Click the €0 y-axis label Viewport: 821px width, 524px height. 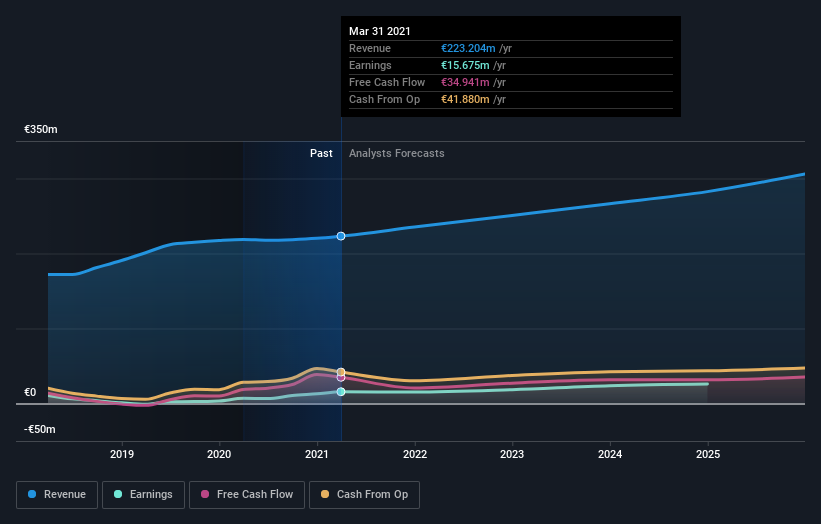point(30,392)
